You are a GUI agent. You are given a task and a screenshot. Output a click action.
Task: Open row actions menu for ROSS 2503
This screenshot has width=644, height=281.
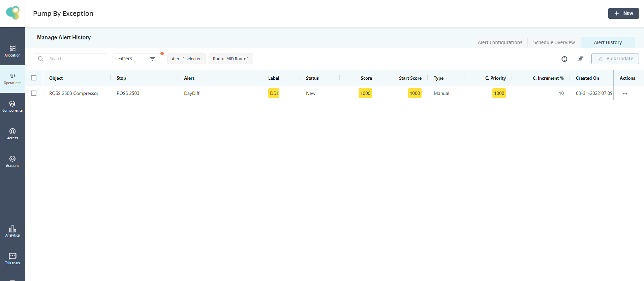pyautogui.click(x=625, y=94)
